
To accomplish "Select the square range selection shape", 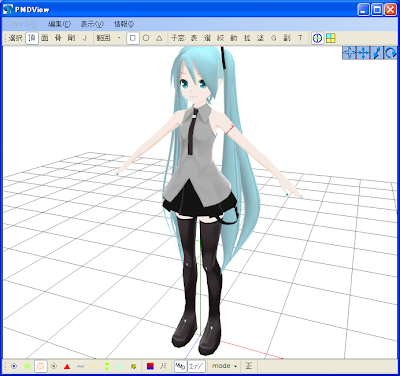I will tap(133, 38).
